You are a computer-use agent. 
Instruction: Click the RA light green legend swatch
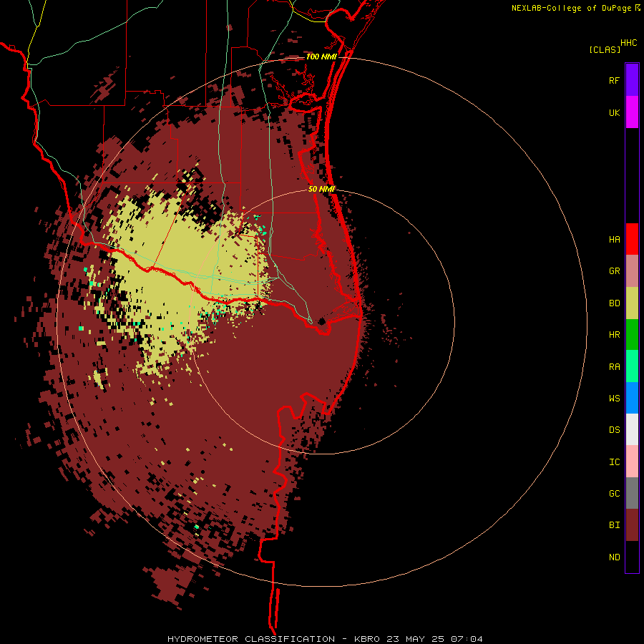[x=632, y=366]
